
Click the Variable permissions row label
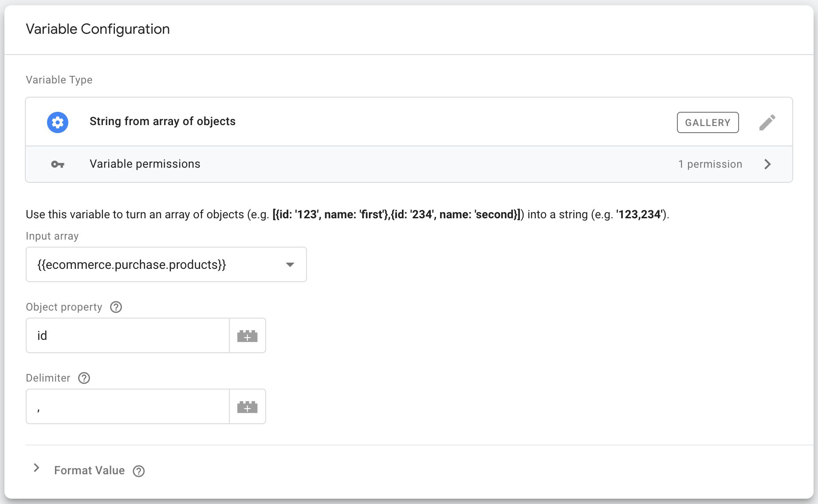point(145,164)
